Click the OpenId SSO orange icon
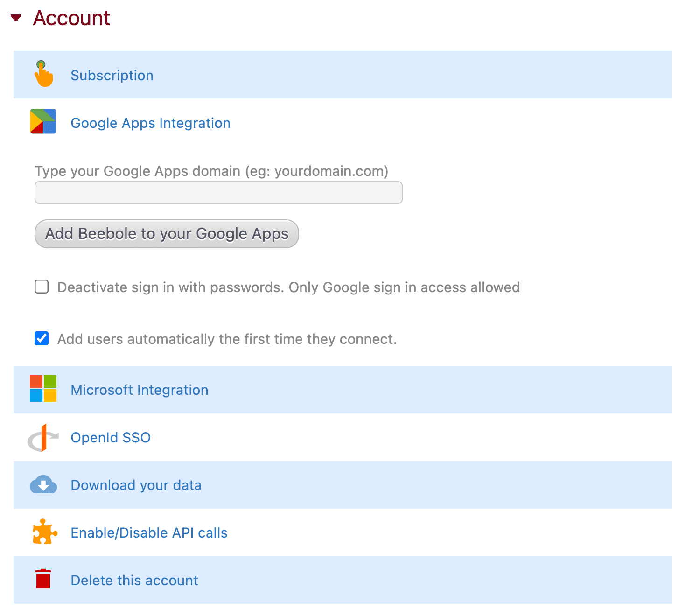Screen dimensions: 685x616 click(43, 437)
